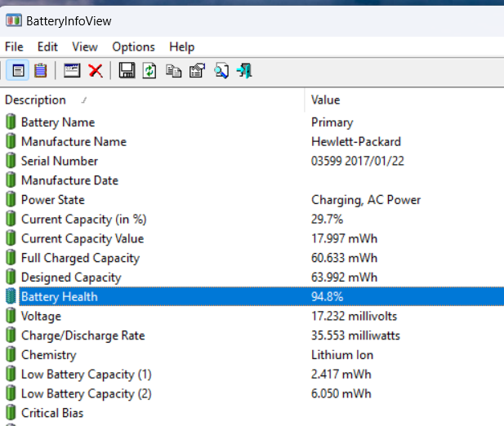Click the value Primary
Image resolution: width=504 pixels, height=426 pixels.
(332, 122)
